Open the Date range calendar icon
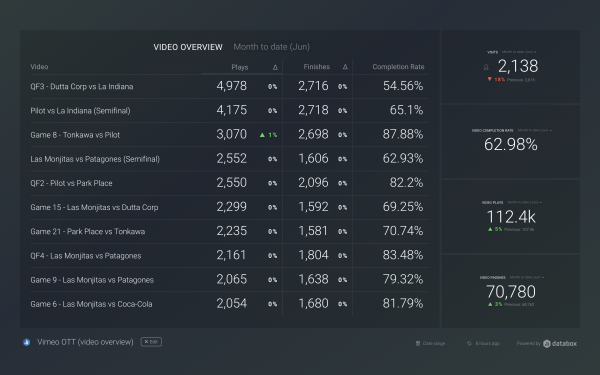The width and height of the screenshot is (600, 375). (x=418, y=343)
